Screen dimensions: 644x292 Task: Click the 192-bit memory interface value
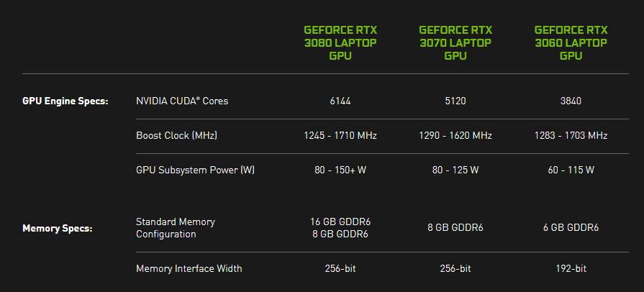(x=571, y=268)
